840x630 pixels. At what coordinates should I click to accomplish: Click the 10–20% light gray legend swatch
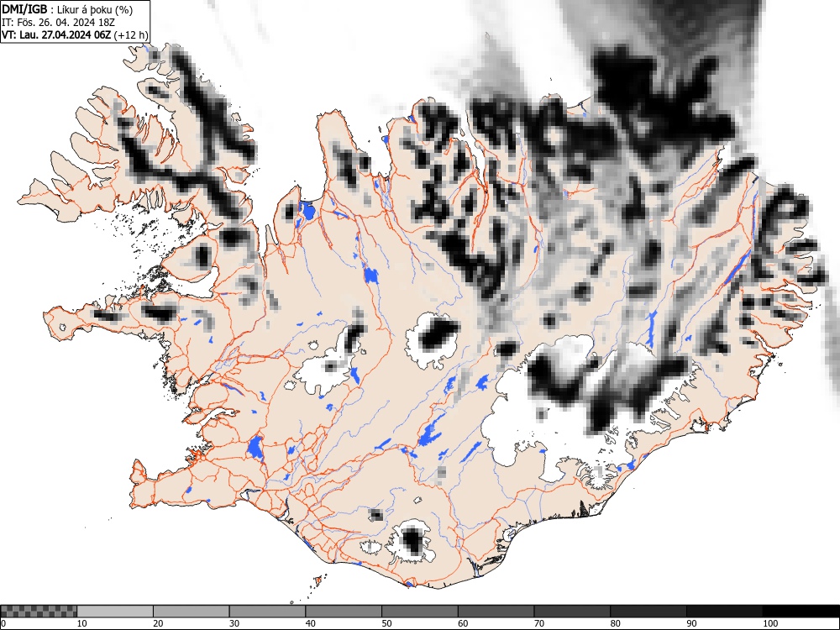tap(115, 612)
